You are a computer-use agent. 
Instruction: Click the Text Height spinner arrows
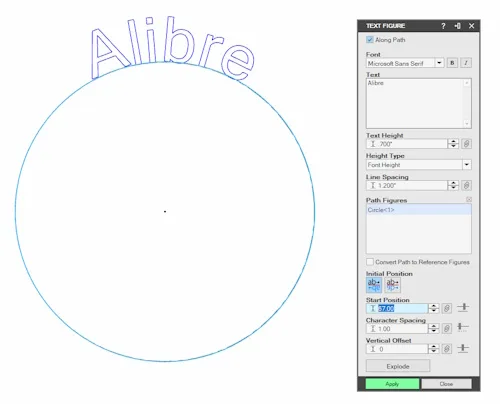tap(453, 144)
